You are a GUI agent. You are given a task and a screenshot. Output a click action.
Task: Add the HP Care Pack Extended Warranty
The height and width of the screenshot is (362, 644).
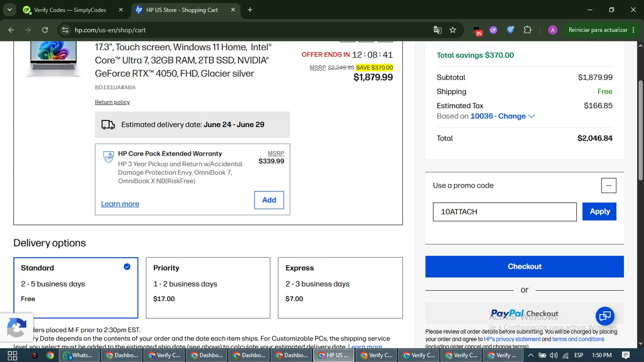269,200
